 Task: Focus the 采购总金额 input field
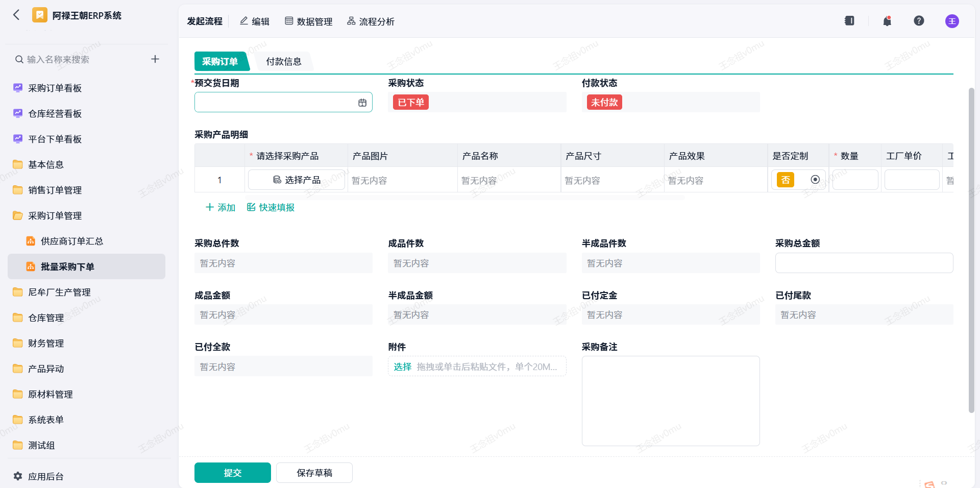864,263
